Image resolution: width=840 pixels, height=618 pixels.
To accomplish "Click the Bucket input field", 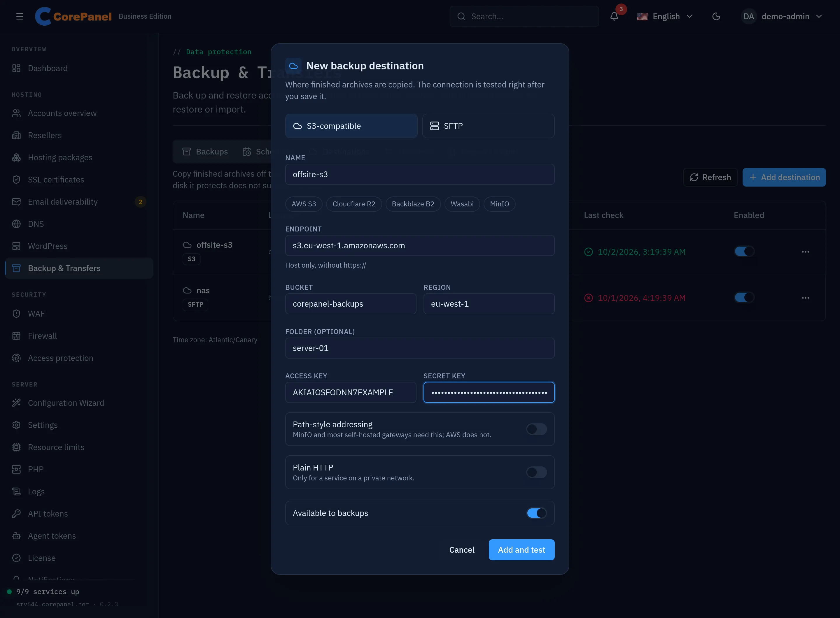I will click(350, 304).
